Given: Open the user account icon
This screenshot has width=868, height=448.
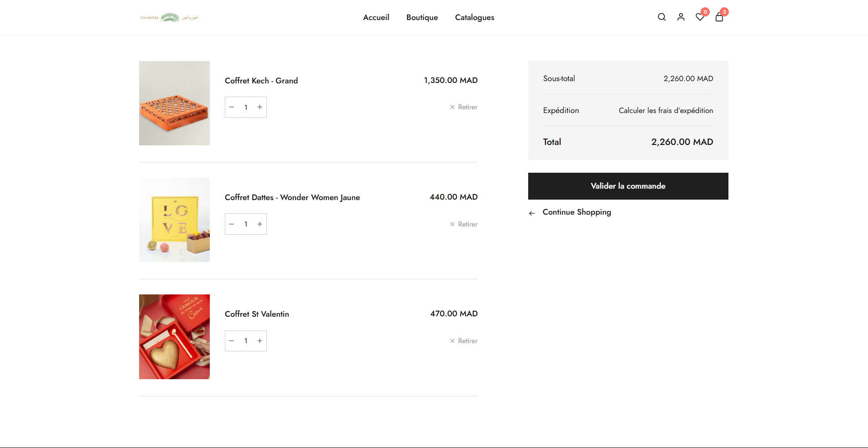Looking at the screenshot, I should click(681, 17).
